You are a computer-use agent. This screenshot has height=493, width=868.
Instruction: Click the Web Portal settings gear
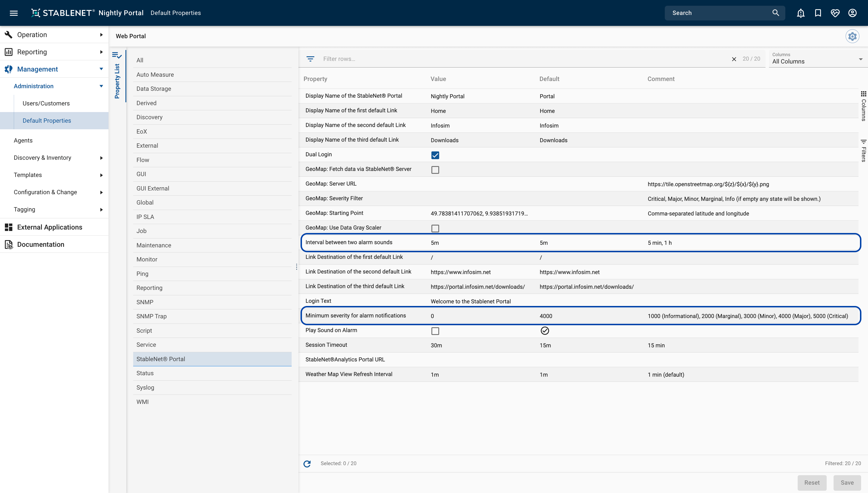click(852, 36)
